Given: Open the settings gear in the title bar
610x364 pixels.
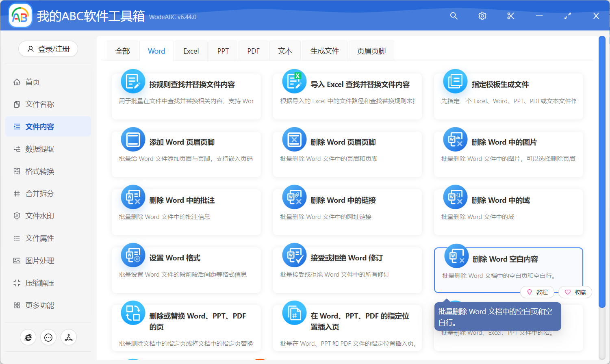Looking at the screenshot, I should [x=482, y=16].
